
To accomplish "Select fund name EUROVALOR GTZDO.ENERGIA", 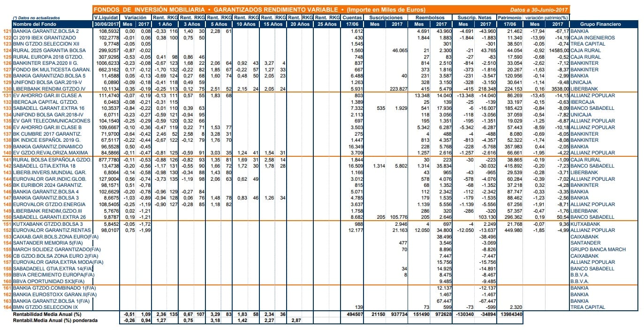I will (49, 205).
